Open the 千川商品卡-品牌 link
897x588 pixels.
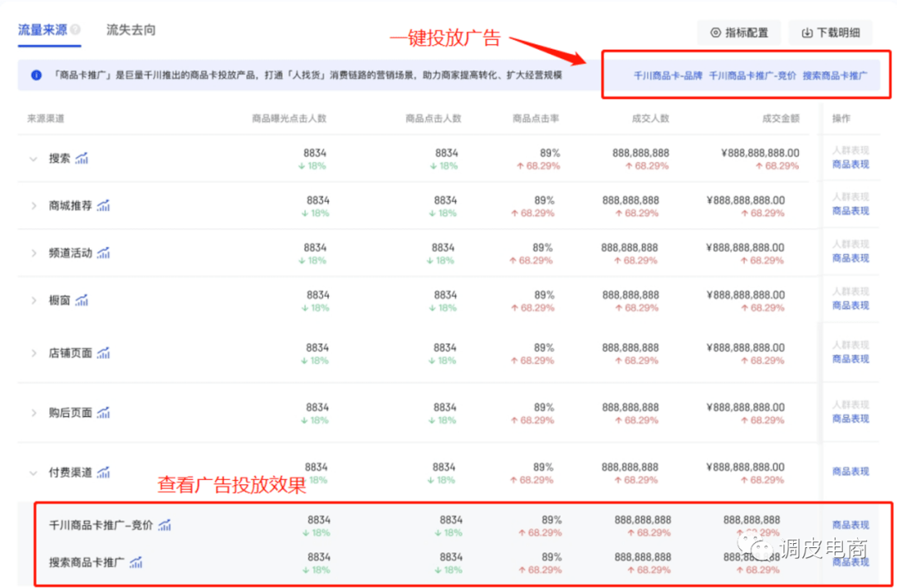(x=667, y=76)
